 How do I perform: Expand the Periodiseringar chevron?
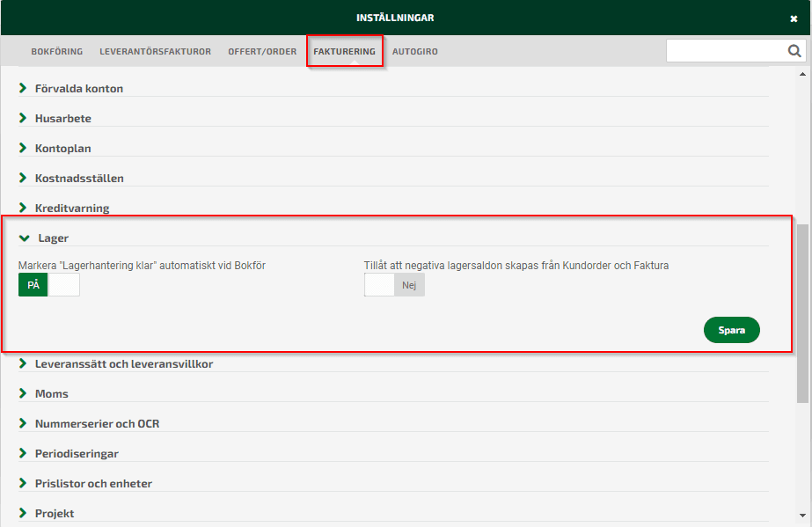[23, 453]
